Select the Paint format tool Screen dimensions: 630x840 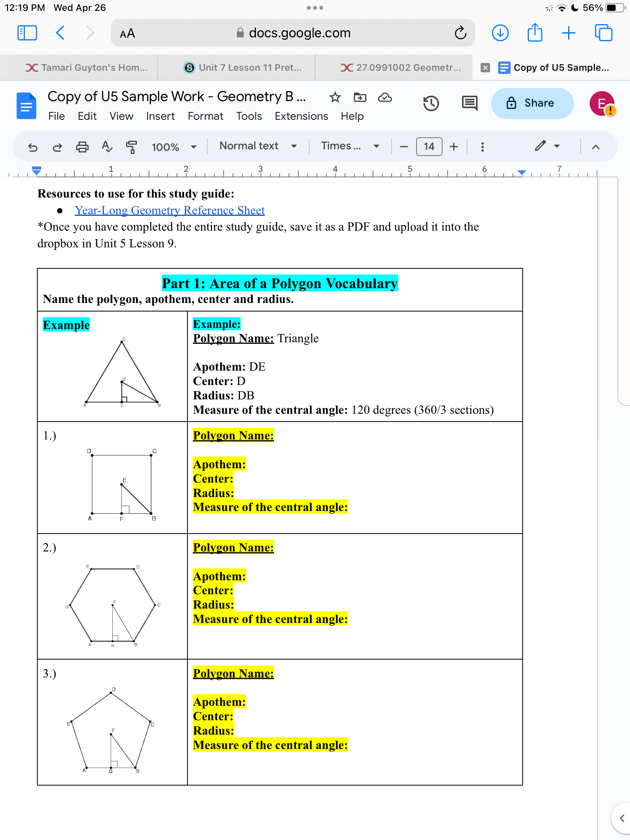point(131,147)
